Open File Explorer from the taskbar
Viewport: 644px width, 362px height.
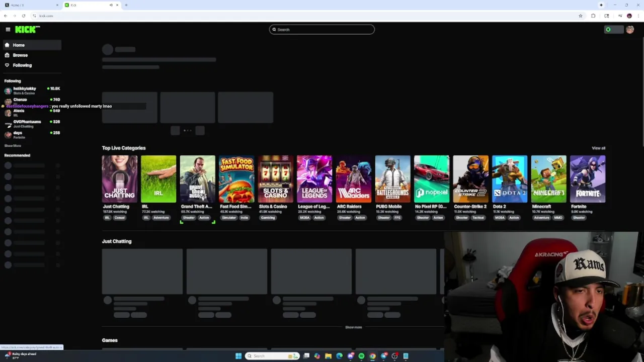click(x=328, y=356)
